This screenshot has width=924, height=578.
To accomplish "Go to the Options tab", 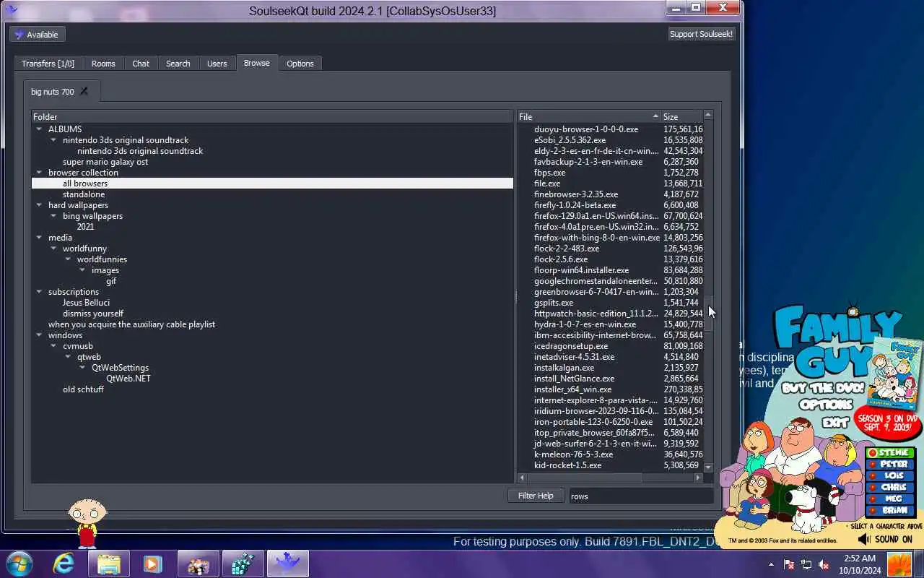I will (x=300, y=64).
